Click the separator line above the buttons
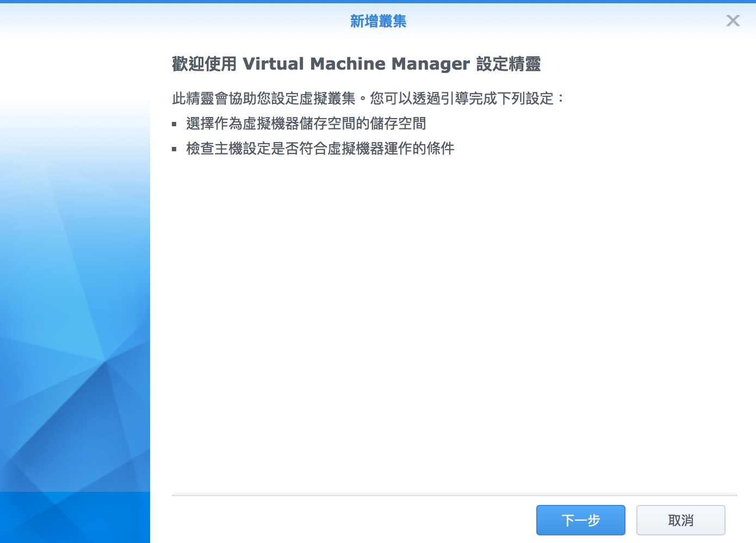Viewport: 756px width, 543px height. [454, 496]
